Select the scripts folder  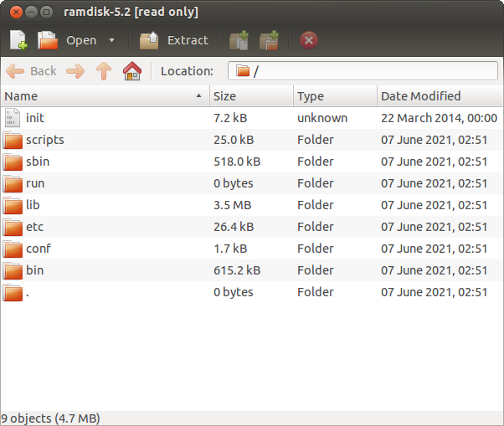[x=44, y=140]
